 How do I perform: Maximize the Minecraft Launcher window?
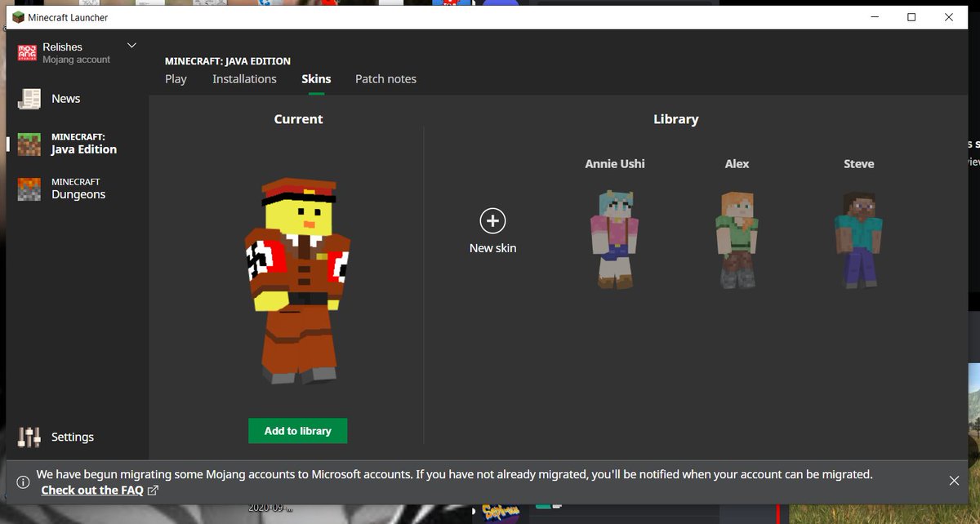911,17
